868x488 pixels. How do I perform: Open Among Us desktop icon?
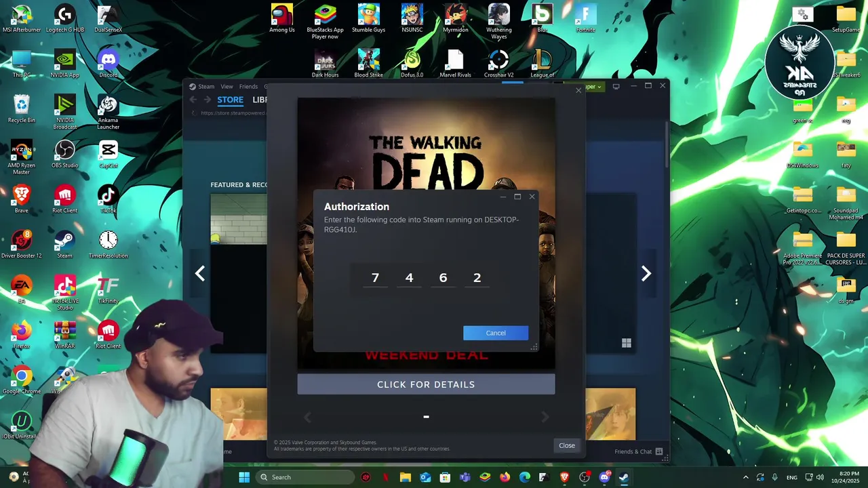(x=282, y=19)
